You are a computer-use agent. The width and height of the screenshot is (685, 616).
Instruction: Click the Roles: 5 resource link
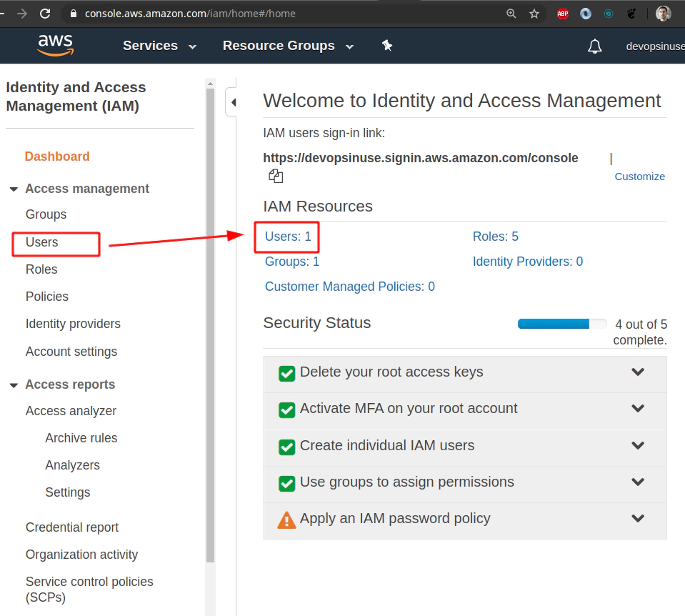tap(496, 237)
